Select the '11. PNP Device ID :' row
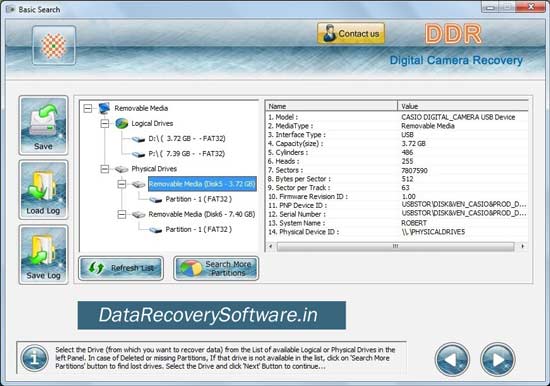 (x=397, y=205)
